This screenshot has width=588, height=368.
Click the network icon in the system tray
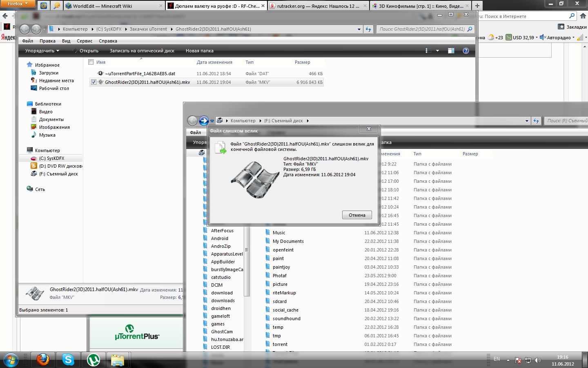point(528,360)
